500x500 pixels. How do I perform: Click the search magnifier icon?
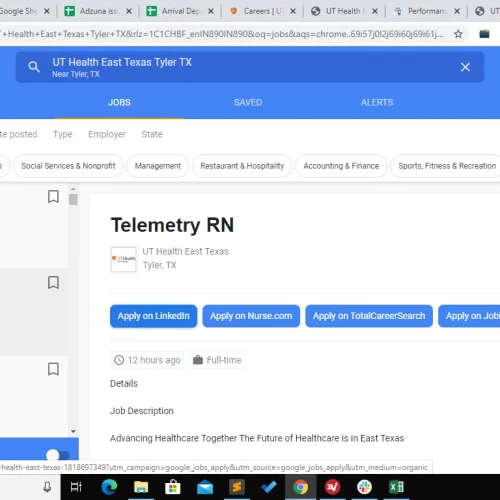34,67
